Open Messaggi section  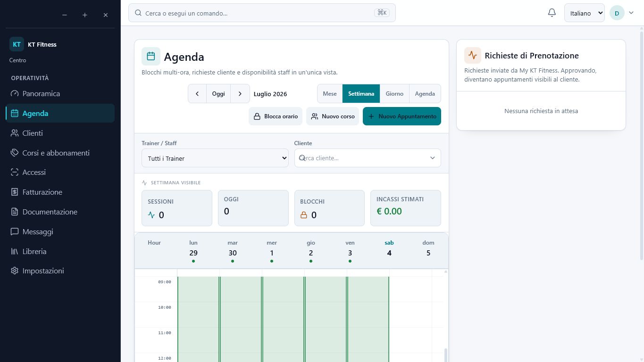pos(60,231)
